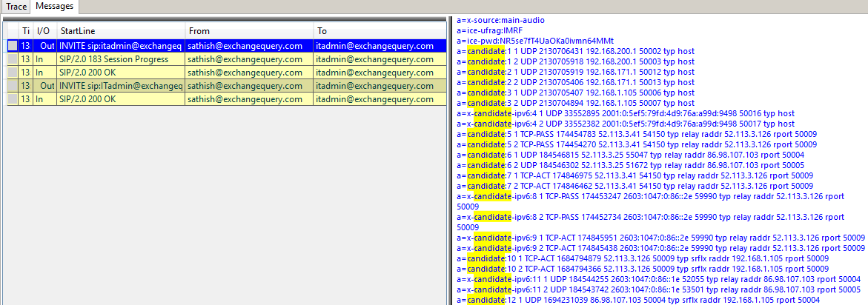Image resolution: width=868 pixels, height=305 pixels.
Task: Sort by the From column header
Action: tap(249, 31)
